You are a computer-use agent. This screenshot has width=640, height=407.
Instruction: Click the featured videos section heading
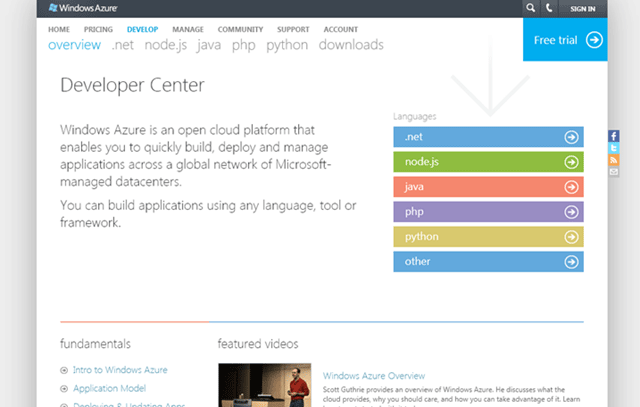click(x=258, y=344)
